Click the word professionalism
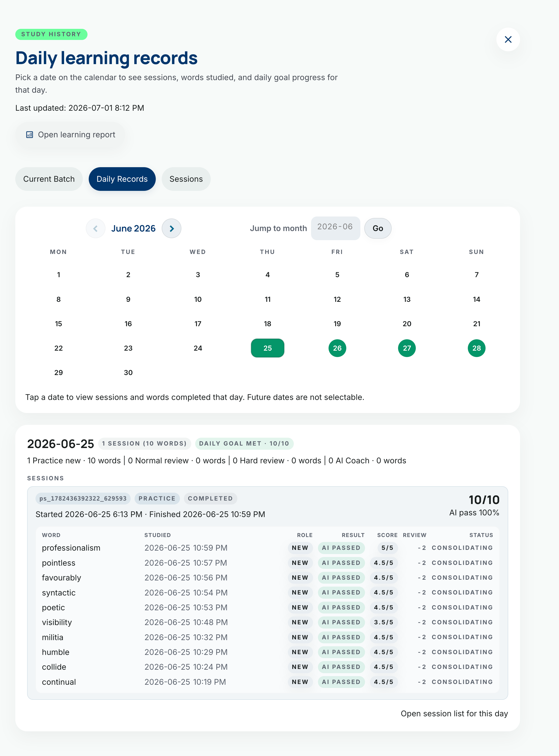Image resolution: width=559 pixels, height=756 pixels. pos(71,548)
